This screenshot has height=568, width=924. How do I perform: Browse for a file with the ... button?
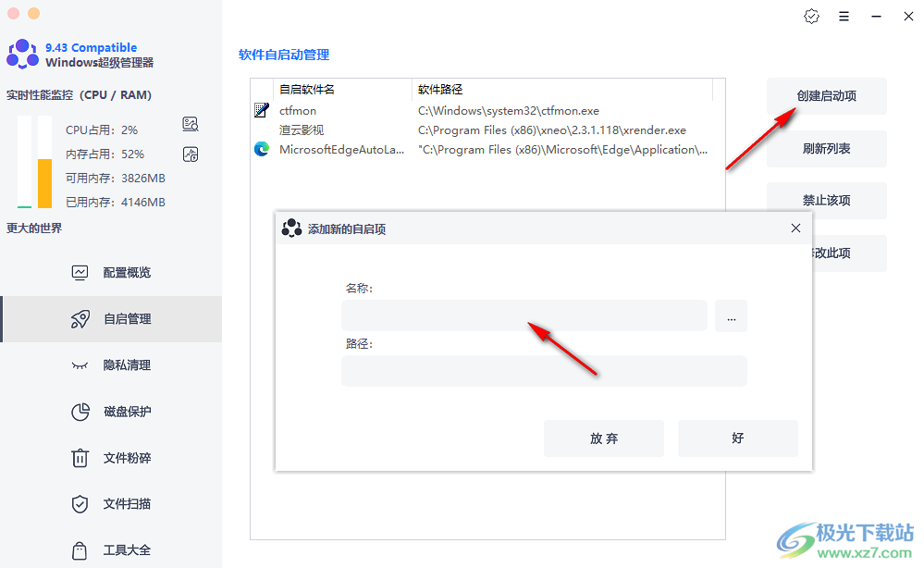731,315
